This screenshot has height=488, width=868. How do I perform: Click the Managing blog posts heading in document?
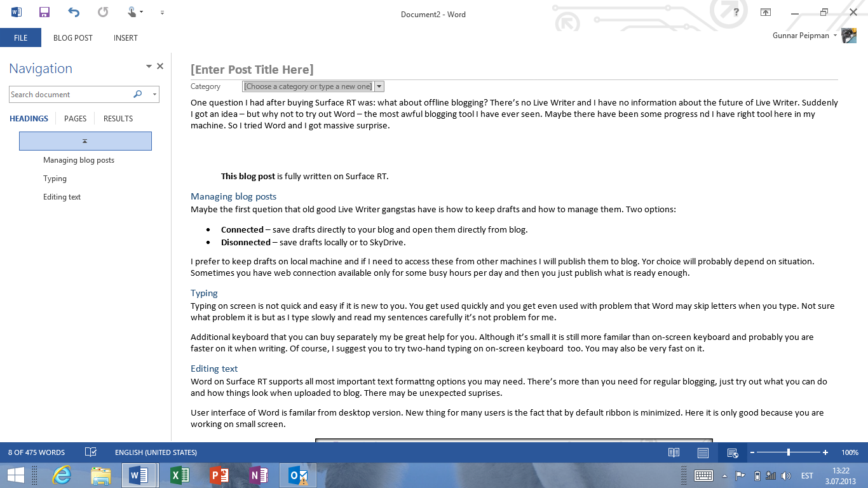(233, 196)
